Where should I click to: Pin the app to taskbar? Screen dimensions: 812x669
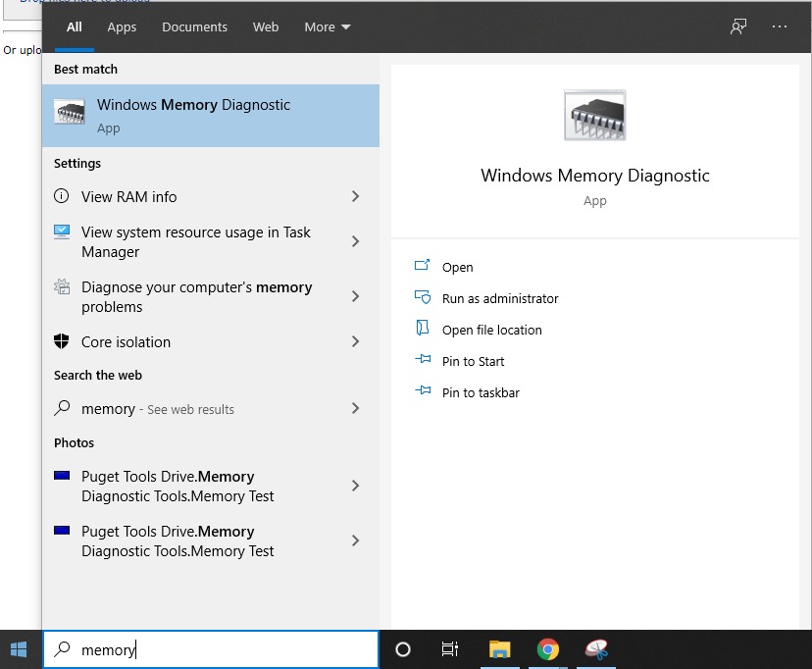tap(481, 393)
